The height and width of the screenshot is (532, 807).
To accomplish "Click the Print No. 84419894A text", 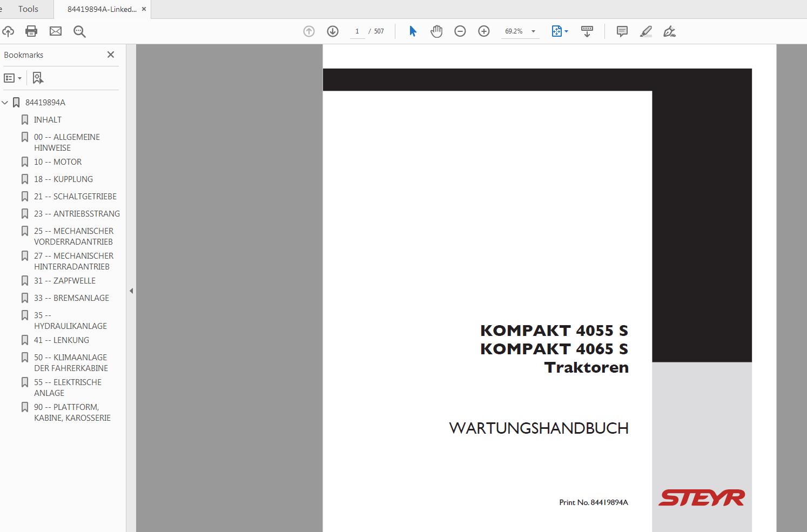I will tap(594, 502).
